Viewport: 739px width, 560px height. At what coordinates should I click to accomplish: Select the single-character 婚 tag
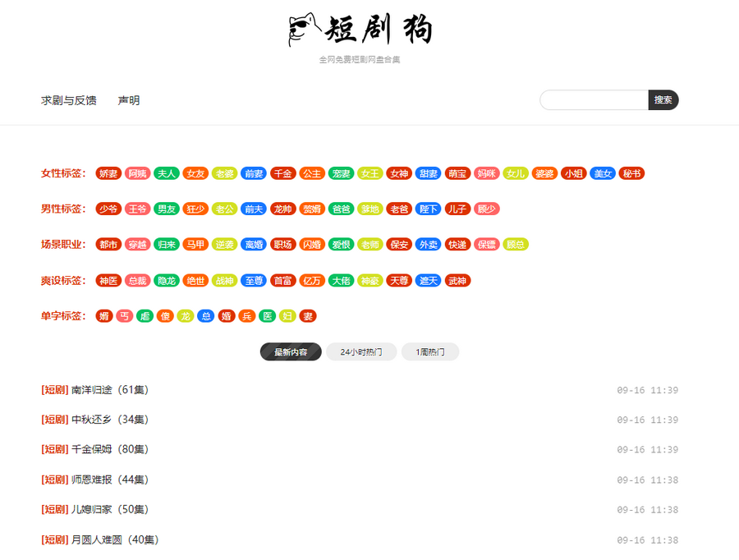(x=227, y=316)
